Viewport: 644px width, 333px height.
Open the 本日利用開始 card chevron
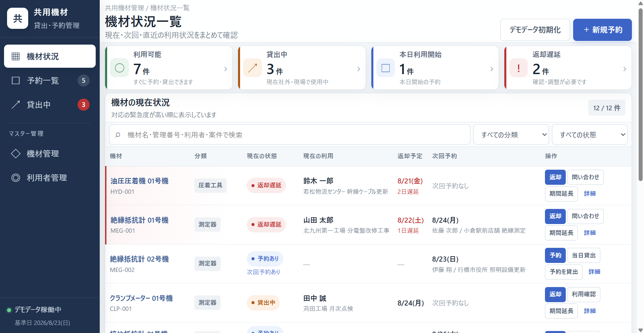pos(492,69)
